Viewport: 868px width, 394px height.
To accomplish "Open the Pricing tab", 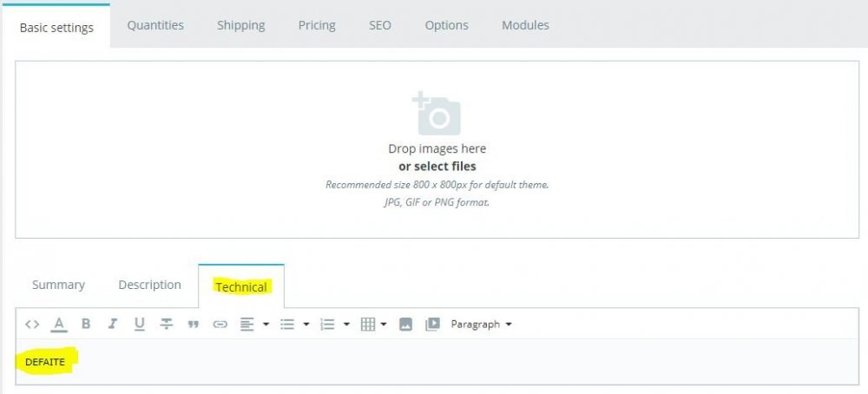I will (x=317, y=25).
